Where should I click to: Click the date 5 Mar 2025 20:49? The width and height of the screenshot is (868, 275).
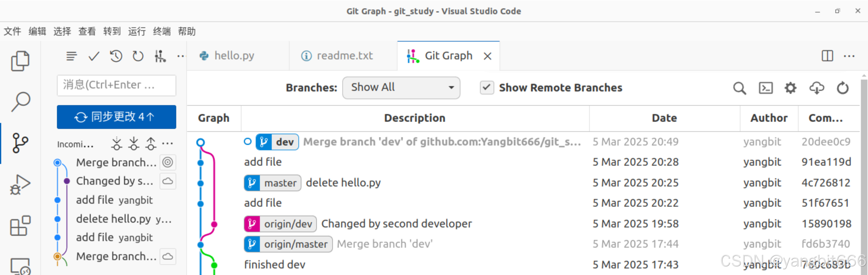635,142
